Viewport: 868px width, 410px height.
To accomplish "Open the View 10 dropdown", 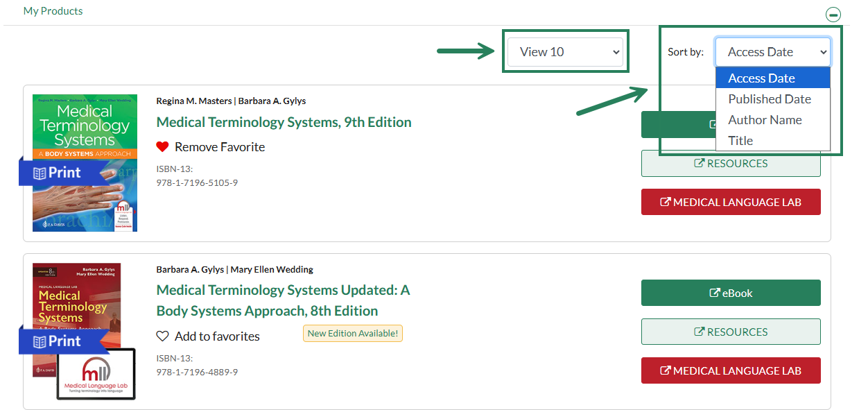I will click(x=566, y=51).
